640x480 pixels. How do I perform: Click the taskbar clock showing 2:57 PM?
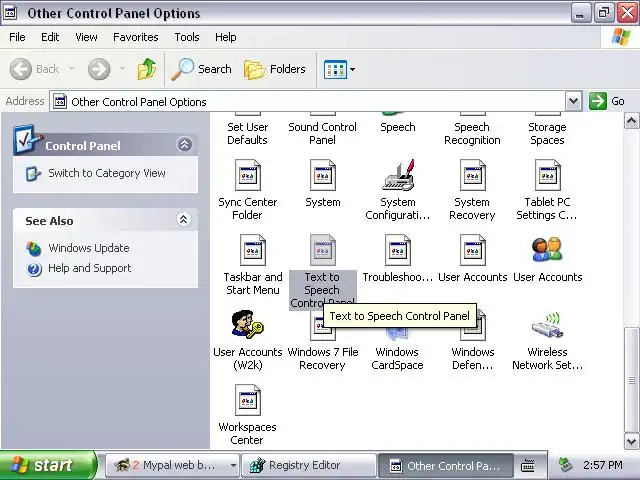pyautogui.click(x=603, y=465)
